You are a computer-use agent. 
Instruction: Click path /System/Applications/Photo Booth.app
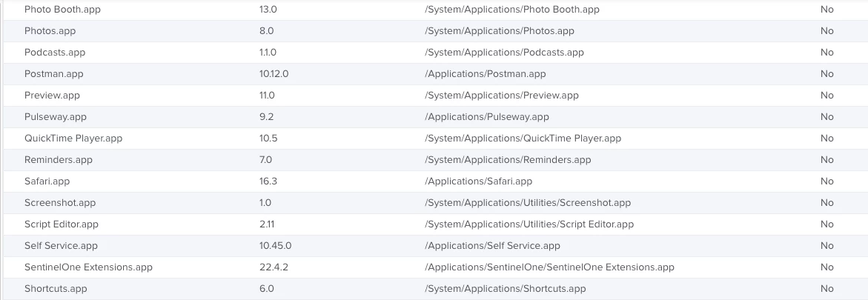(x=512, y=10)
